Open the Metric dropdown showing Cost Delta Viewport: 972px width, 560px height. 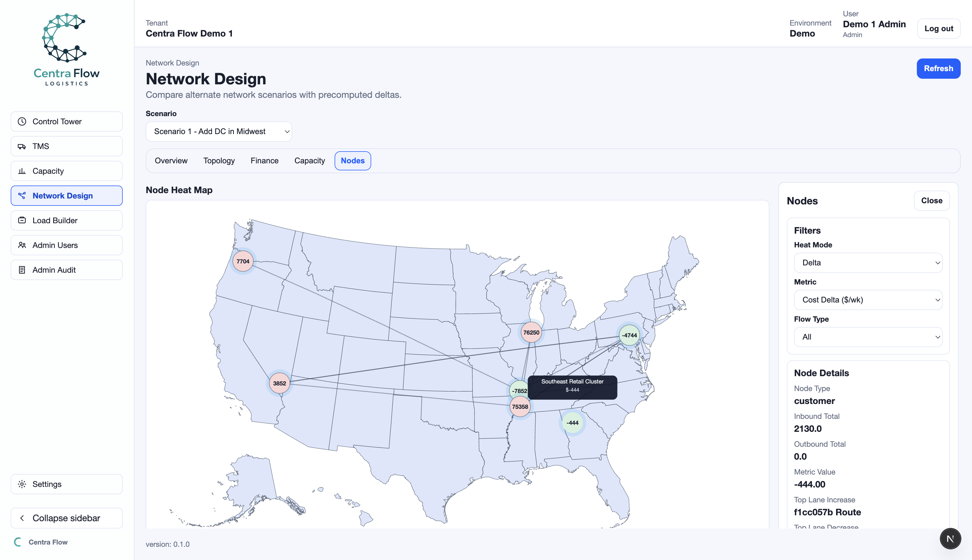pos(868,300)
